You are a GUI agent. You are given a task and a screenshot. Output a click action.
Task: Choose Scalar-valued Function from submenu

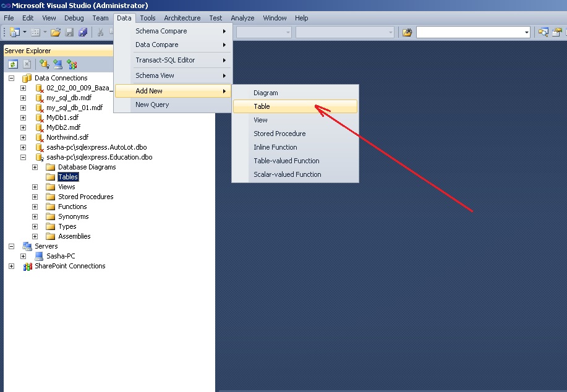(295, 174)
